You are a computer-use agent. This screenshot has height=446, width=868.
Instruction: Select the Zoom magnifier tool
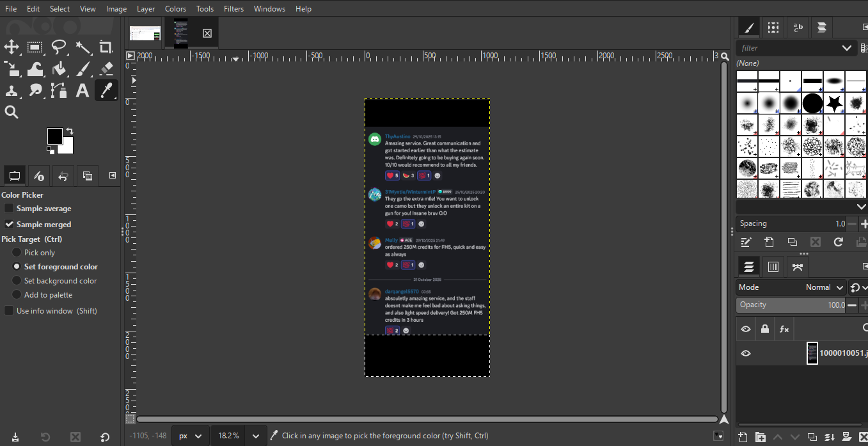(x=12, y=112)
